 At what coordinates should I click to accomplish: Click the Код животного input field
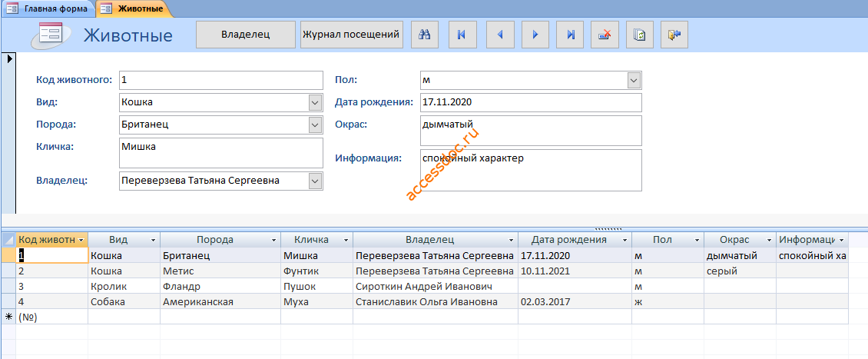point(221,80)
